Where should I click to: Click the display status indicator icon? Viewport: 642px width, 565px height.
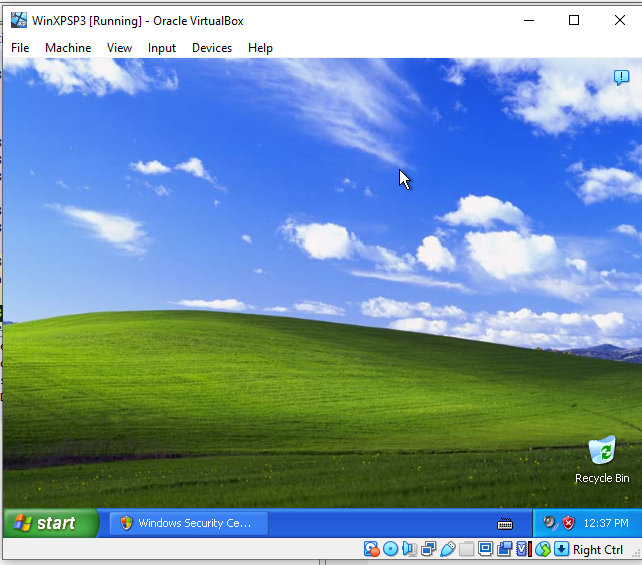tap(486, 549)
